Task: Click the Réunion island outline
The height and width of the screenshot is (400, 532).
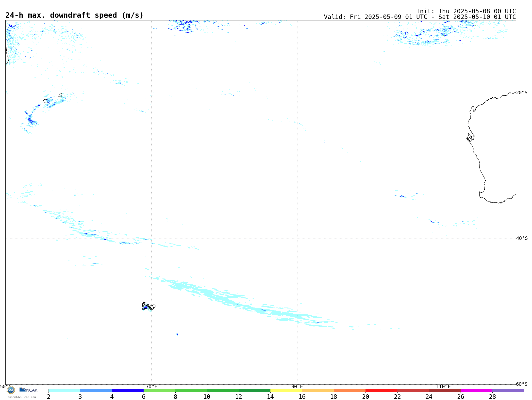Action: [46, 101]
